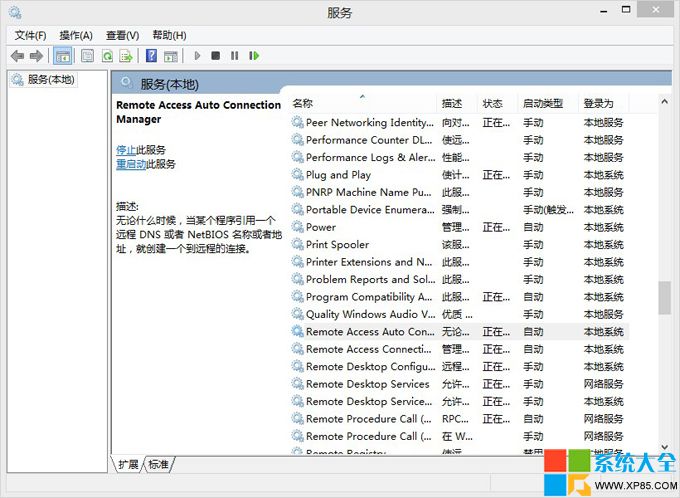Pause the service with the pause button
Image resolution: width=680 pixels, height=498 pixels.
(x=235, y=56)
